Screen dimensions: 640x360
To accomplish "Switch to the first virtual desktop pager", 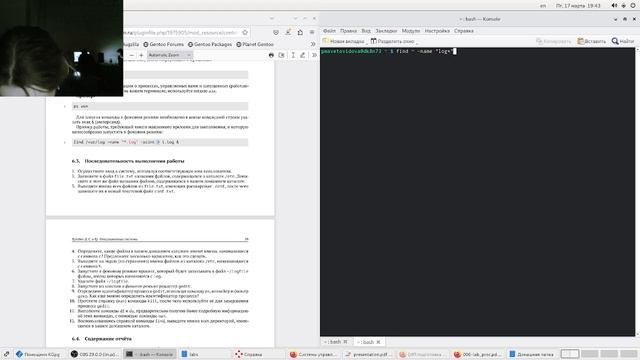I will point(570,354).
